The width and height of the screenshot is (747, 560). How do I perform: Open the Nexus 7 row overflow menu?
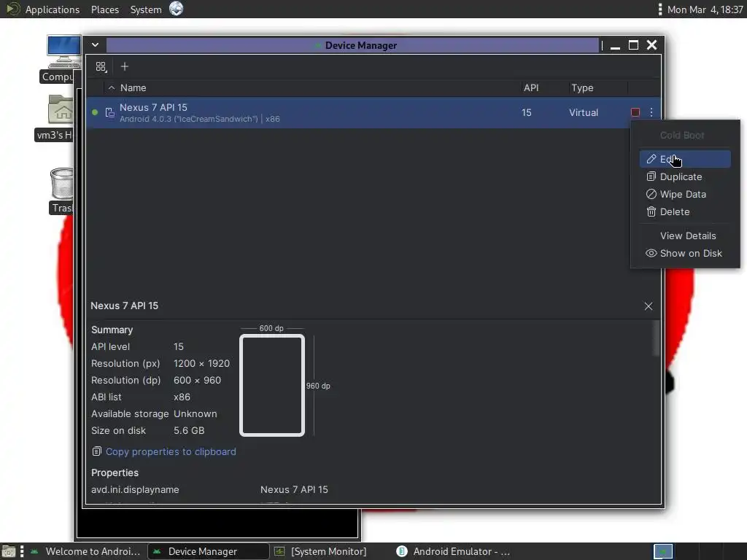tap(651, 112)
